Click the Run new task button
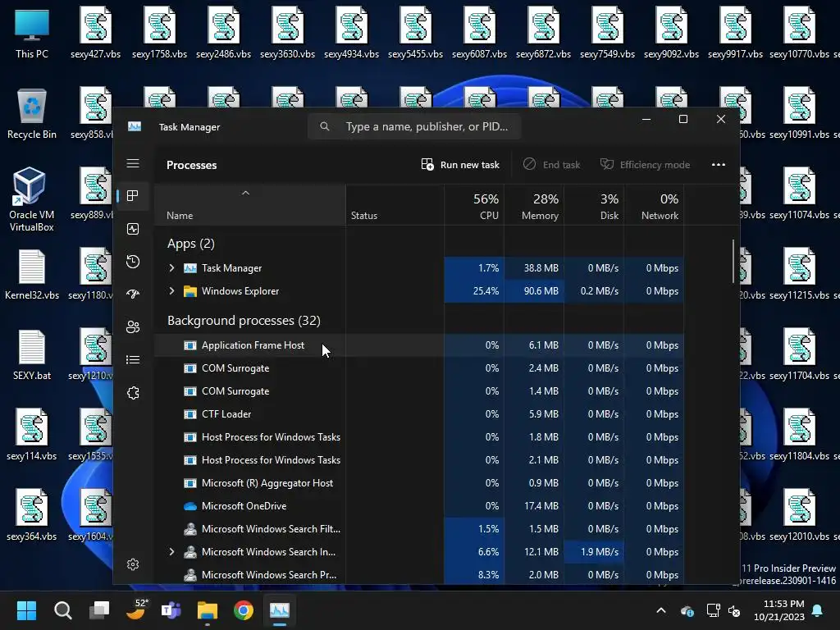 460,164
